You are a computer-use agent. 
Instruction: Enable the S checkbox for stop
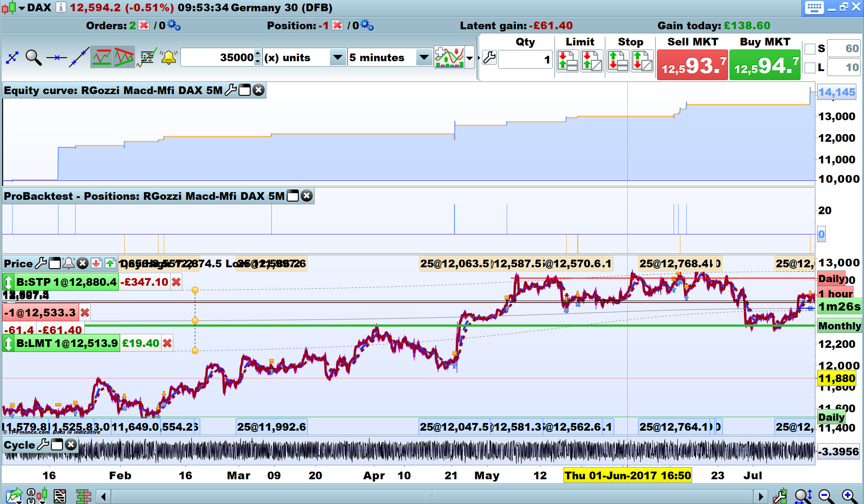point(810,49)
